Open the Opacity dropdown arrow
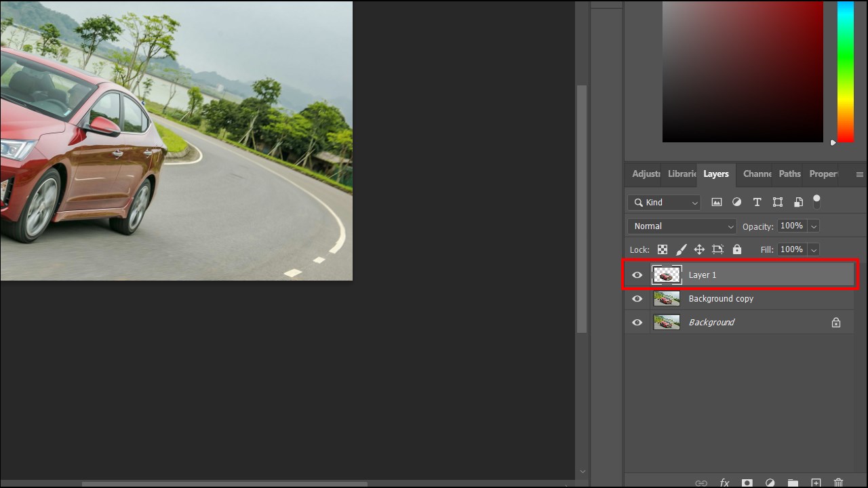 tap(813, 226)
